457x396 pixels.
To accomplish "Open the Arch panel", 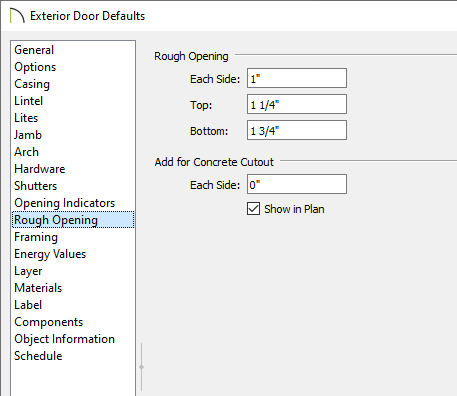I will coord(26,152).
